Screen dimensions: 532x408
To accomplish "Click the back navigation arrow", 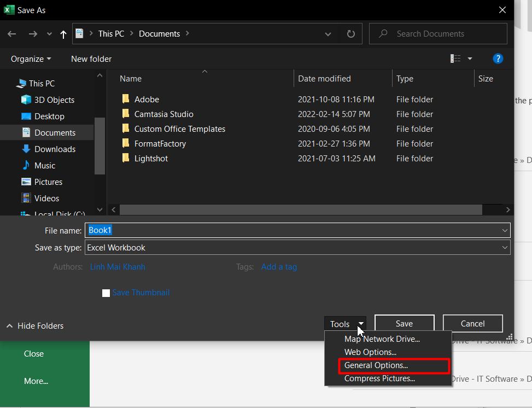I will pyautogui.click(x=11, y=33).
